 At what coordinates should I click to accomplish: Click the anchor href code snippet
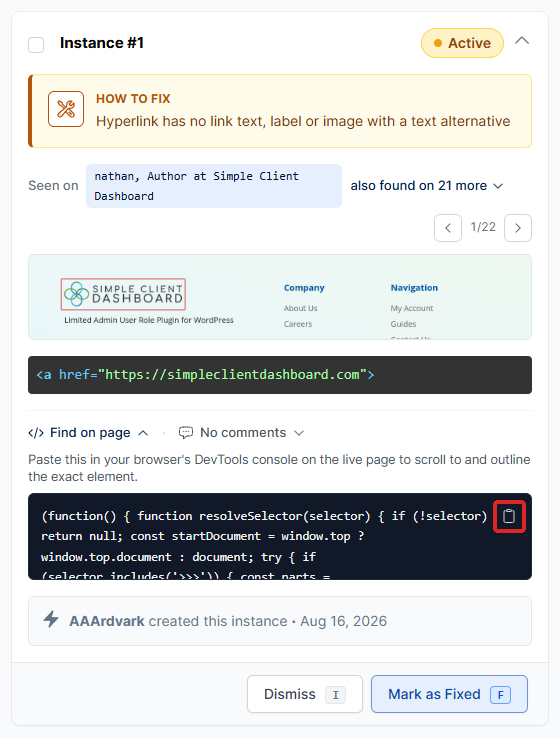click(x=280, y=375)
